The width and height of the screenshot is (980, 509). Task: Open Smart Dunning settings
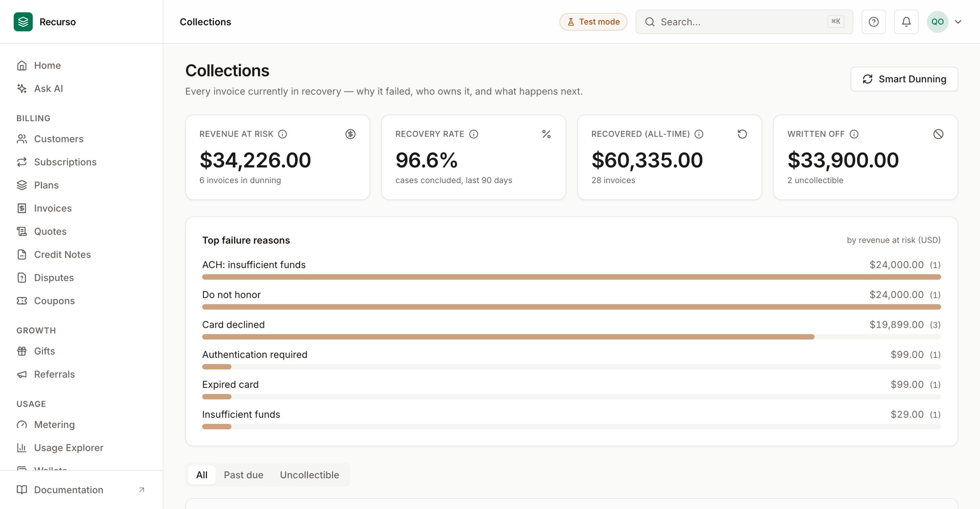pos(904,79)
